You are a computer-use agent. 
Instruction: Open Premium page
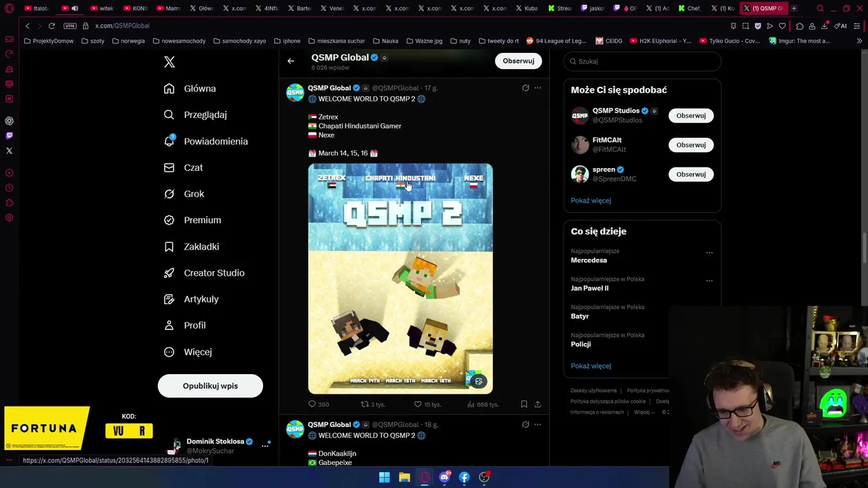coord(193,220)
